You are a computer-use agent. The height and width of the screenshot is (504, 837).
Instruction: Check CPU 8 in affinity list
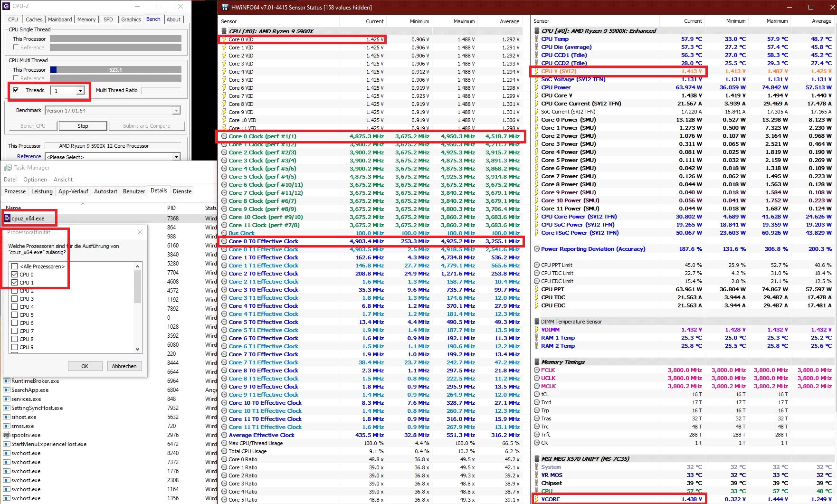[x=15, y=339]
